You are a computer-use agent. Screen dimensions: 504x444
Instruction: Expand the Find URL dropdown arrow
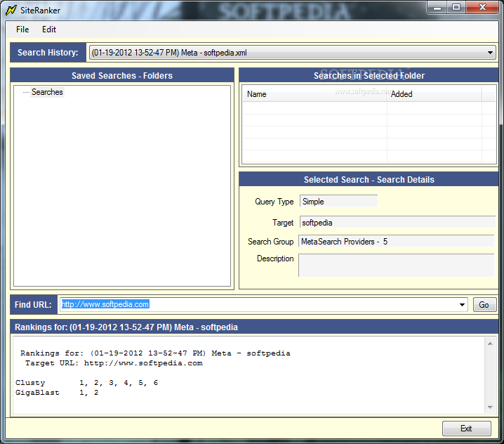point(462,304)
